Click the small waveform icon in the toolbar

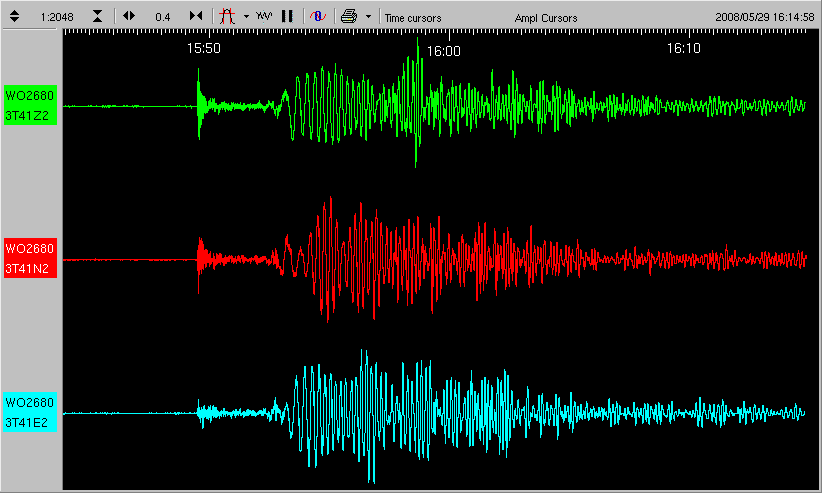click(264, 16)
